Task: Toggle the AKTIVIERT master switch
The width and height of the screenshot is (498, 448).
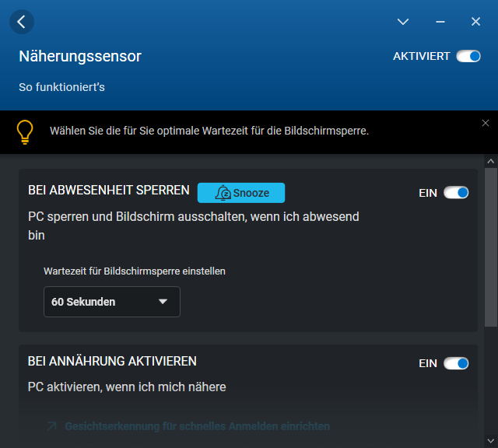Action: [468, 56]
